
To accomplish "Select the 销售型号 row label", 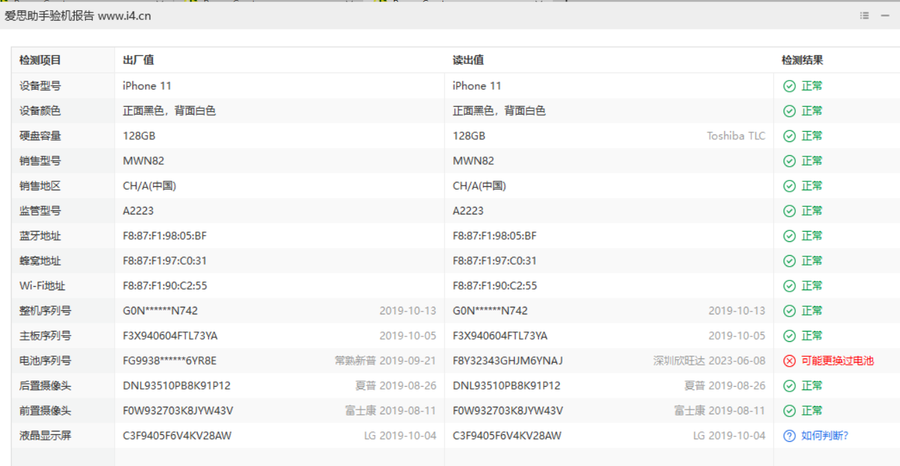I will click(40, 161).
